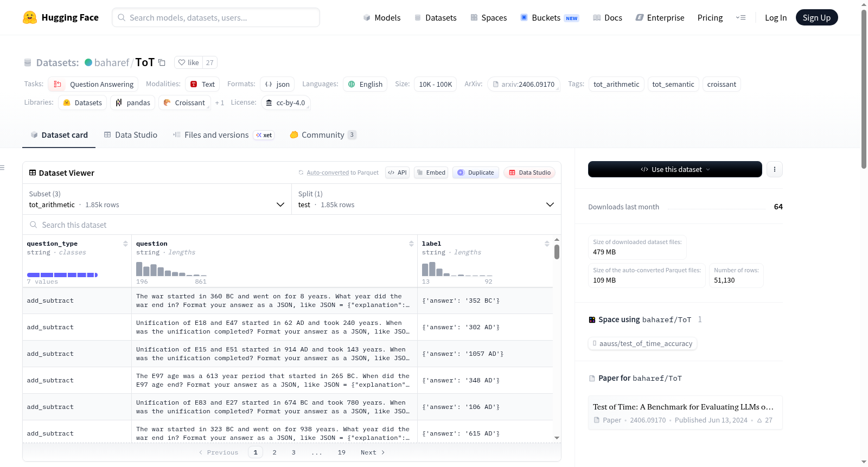Click the Datasets heading icon
Image resolution: width=868 pixels, height=467 pixels.
click(x=28, y=62)
